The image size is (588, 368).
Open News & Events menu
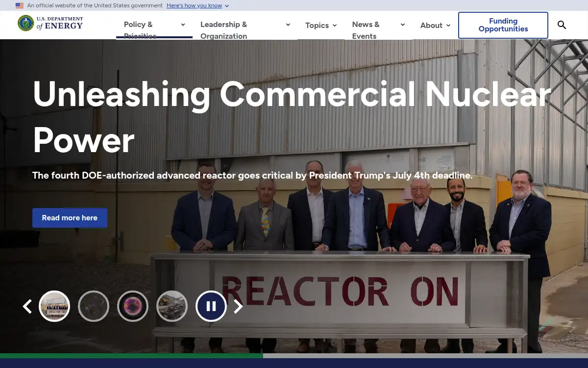[x=378, y=26]
